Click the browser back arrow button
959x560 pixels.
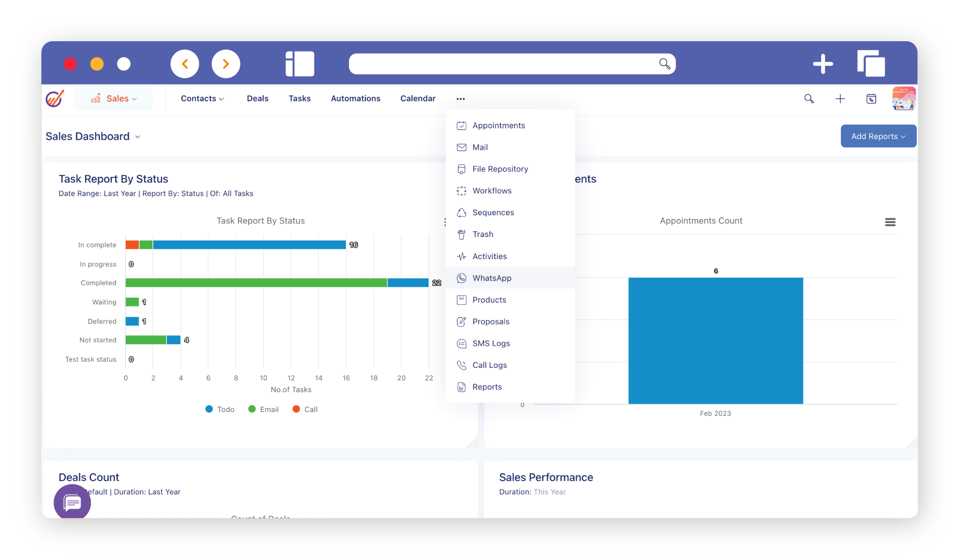point(184,64)
